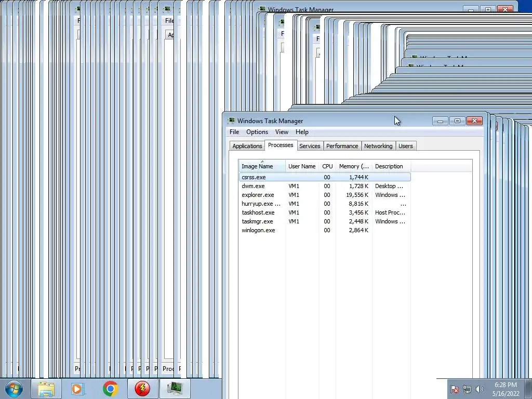Sort by CPU column header
Image resolution: width=532 pixels, height=399 pixels.
click(327, 166)
